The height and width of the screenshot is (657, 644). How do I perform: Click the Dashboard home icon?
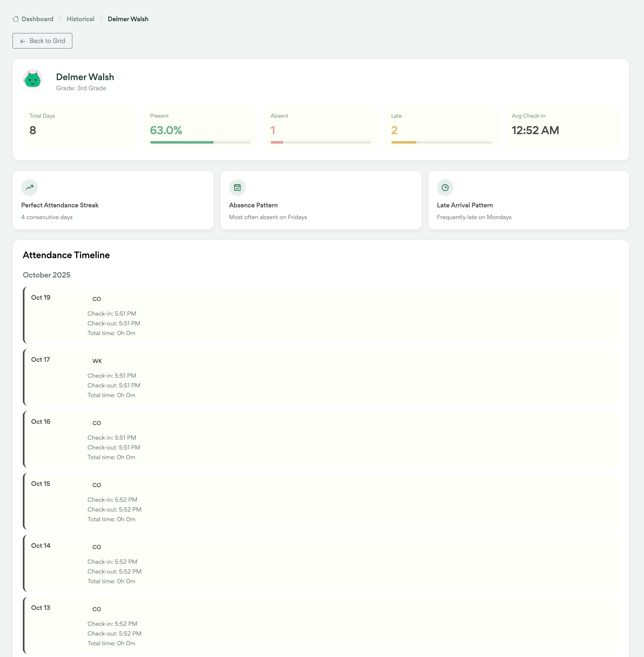pos(16,19)
